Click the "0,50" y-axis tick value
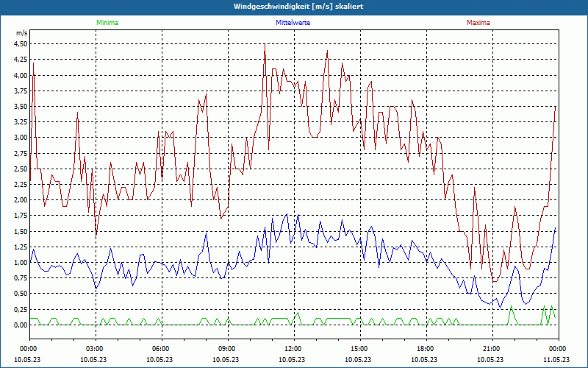This screenshot has height=368, width=588. tap(21, 294)
